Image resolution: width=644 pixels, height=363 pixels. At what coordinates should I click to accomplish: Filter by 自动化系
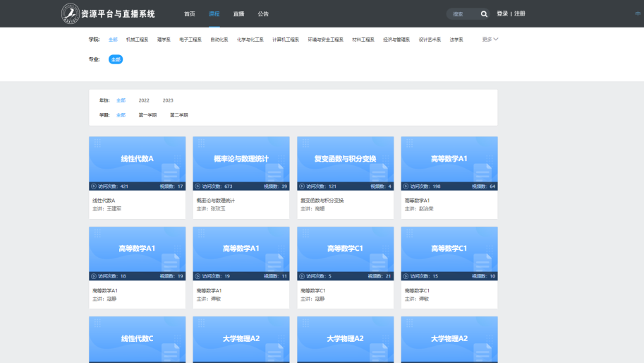[x=219, y=40]
